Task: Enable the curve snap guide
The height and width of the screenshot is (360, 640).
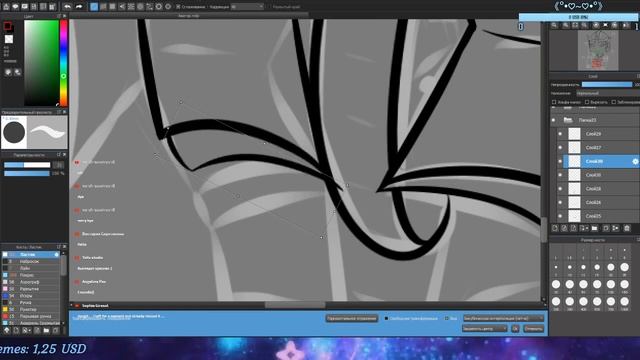Action: (x=149, y=7)
